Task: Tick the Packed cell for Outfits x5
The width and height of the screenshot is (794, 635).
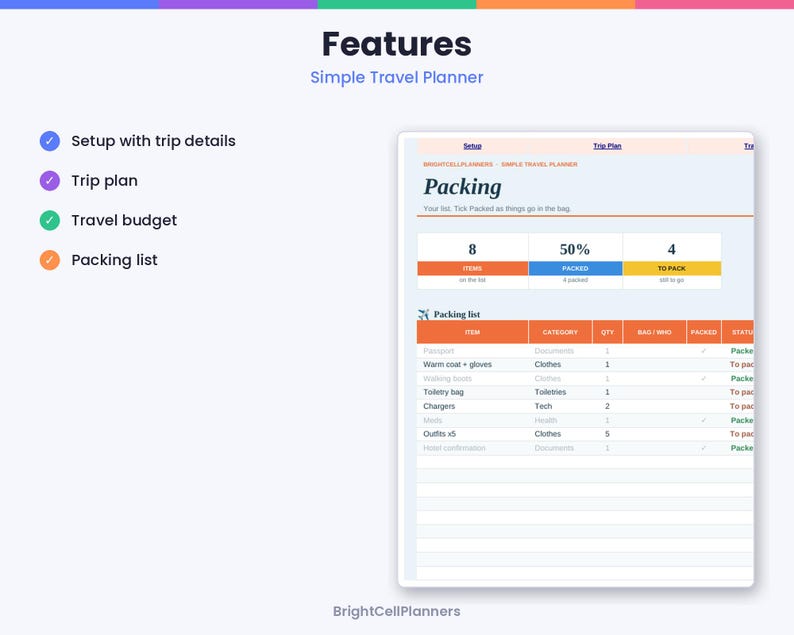Action: click(703, 434)
